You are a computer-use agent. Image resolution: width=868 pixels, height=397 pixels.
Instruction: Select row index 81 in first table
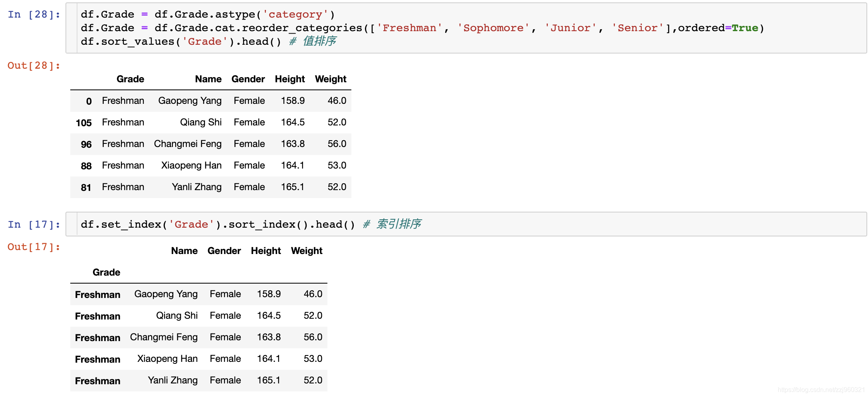[x=86, y=187]
